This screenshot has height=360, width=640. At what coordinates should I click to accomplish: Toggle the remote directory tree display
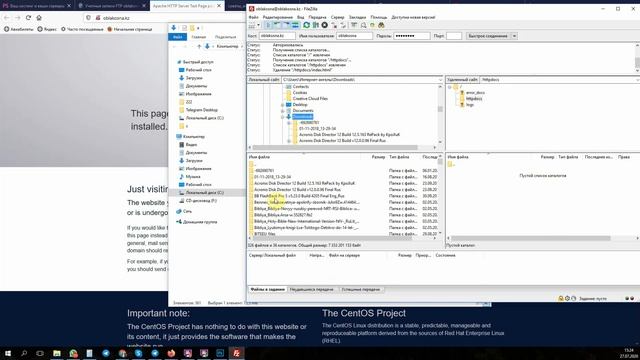(x=286, y=25)
